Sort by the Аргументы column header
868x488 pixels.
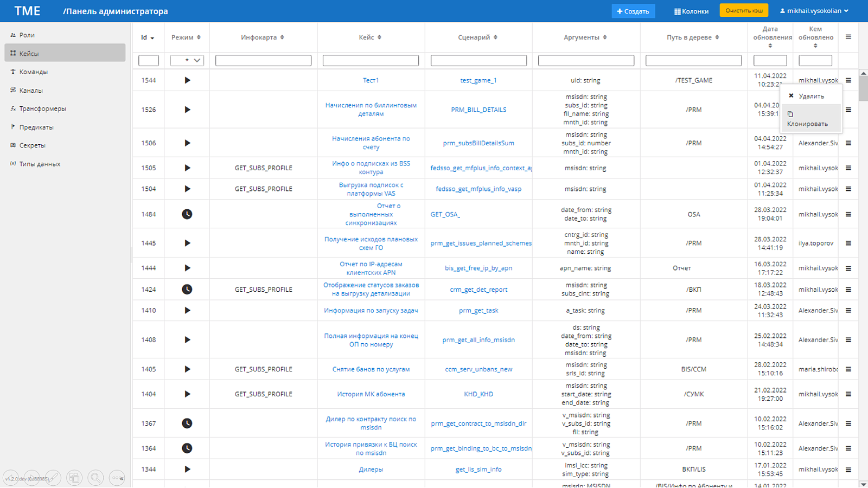tap(585, 37)
